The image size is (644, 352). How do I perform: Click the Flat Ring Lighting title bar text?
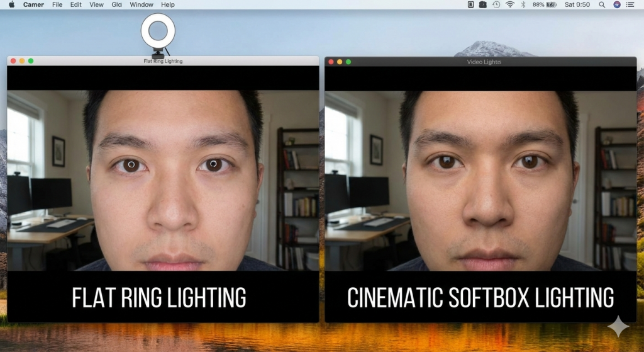[163, 61]
